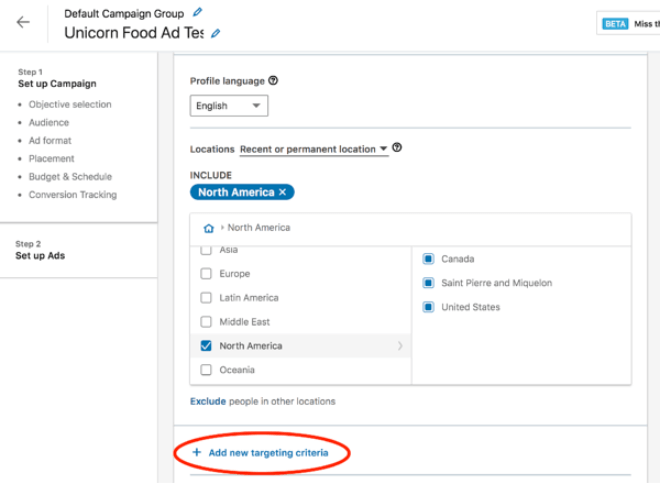Click the North America breadcrumb text
The image size is (661, 484).
pyautogui.click(x=259, y=228)
